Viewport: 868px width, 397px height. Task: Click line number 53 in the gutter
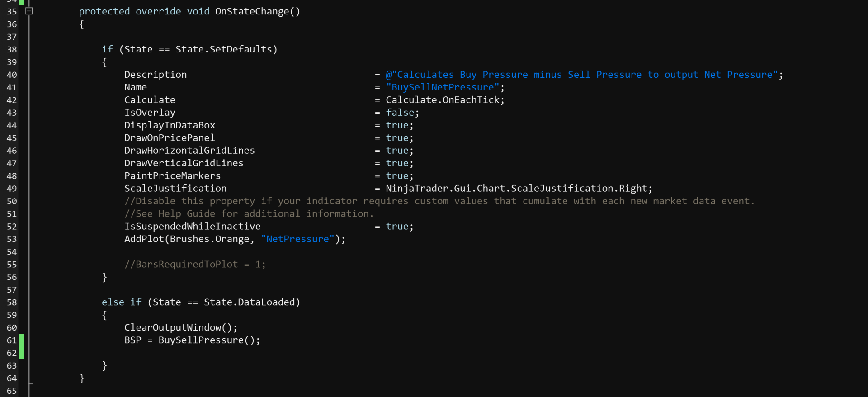pyautogui.click(x=12, y=239)
